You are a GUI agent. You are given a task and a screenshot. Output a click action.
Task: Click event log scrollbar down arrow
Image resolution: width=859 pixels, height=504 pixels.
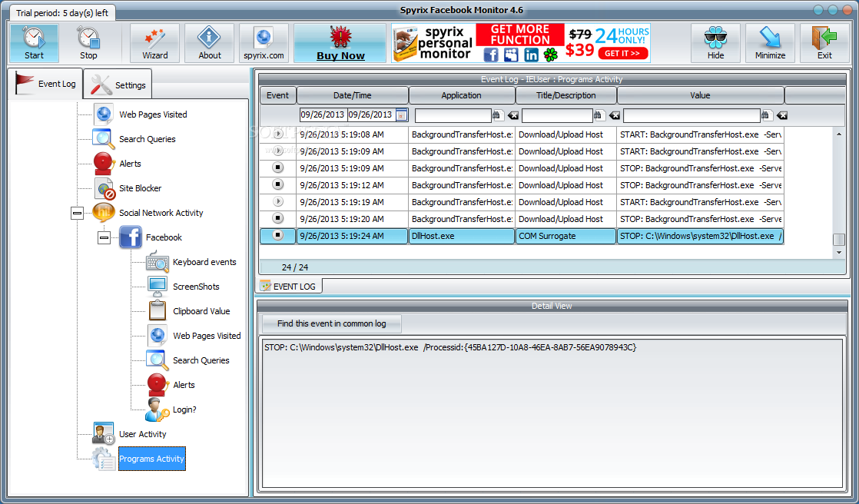(x=839, y=253)
